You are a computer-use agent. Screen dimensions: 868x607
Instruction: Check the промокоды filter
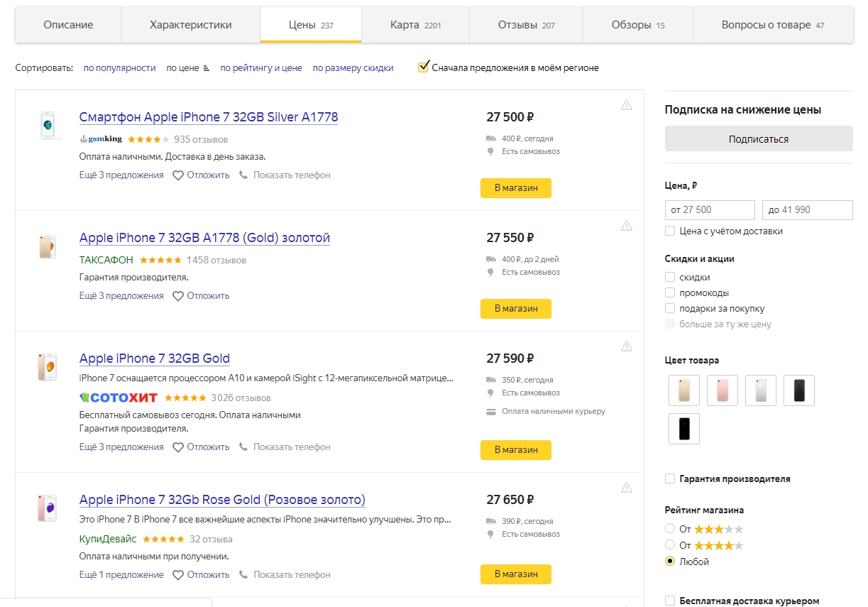670,292
